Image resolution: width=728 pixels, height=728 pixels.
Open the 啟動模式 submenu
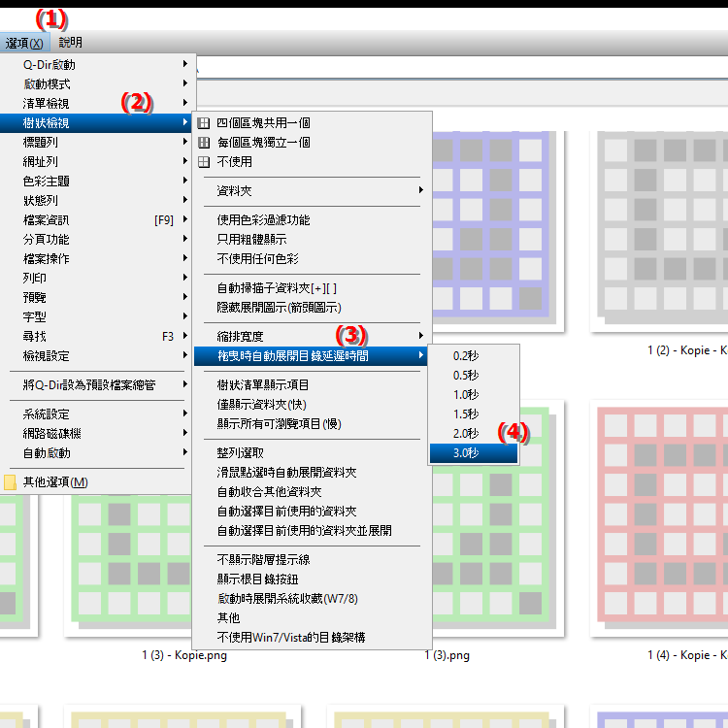tap(96, 84)
